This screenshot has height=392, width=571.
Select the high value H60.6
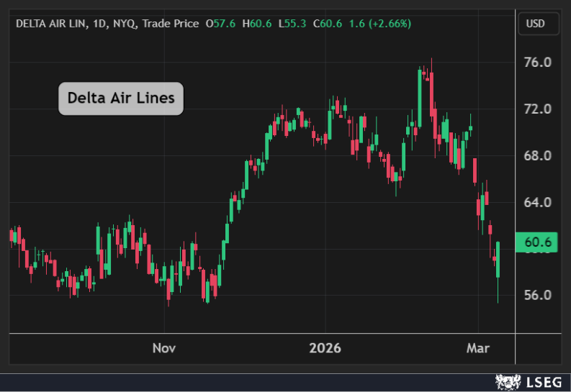point(257,24)
